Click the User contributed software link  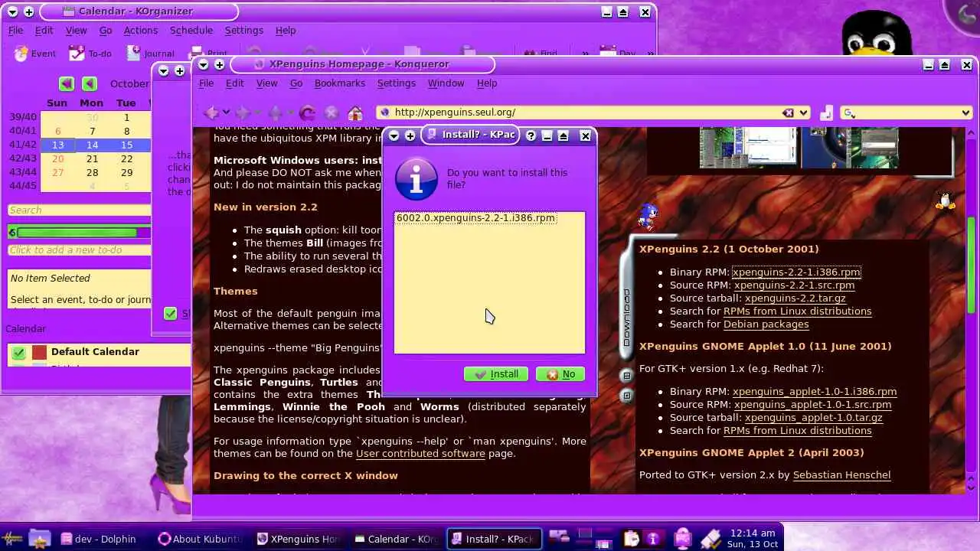click(420, 453)
